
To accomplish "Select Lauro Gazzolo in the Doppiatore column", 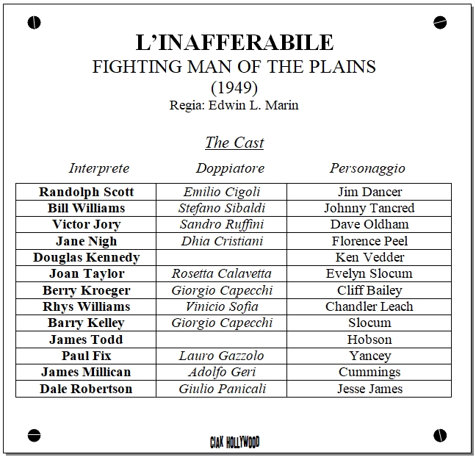I will pyautogui.click(x=222, y=356).
